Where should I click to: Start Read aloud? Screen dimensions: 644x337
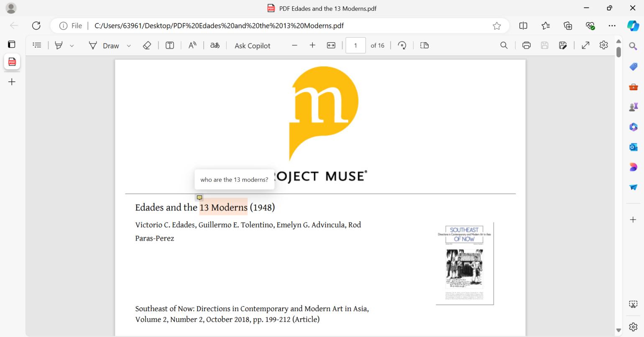tap(192, 46)
